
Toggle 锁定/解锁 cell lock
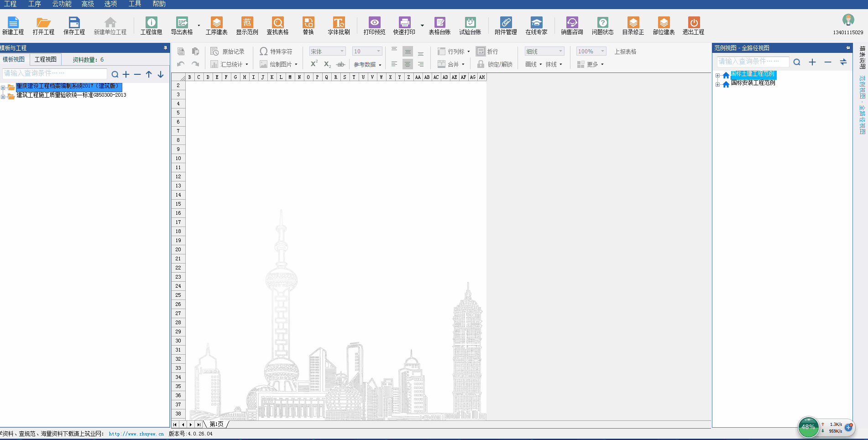tap(495, 64)
